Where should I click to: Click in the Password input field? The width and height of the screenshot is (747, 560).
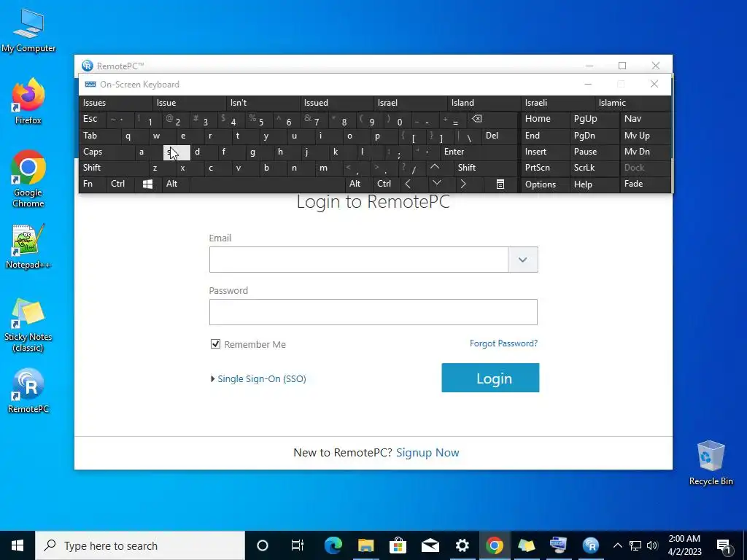(x=373, y=312)
